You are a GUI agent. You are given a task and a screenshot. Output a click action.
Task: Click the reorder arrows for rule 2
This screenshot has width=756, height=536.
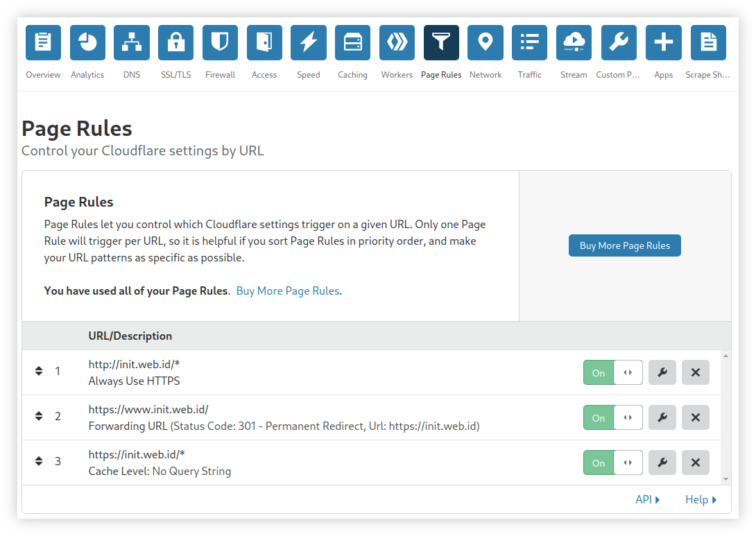tap(39, 416)
